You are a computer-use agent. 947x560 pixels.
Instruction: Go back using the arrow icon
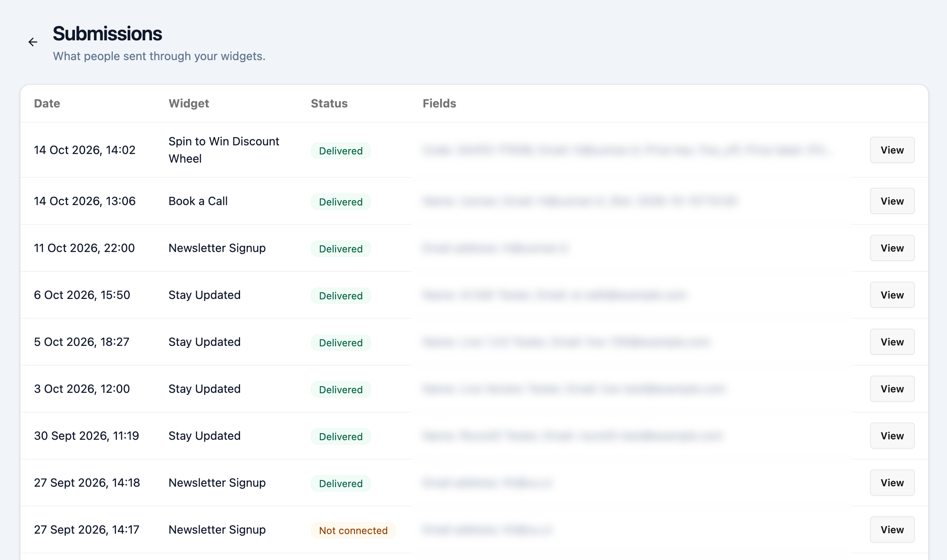[33, 42]
